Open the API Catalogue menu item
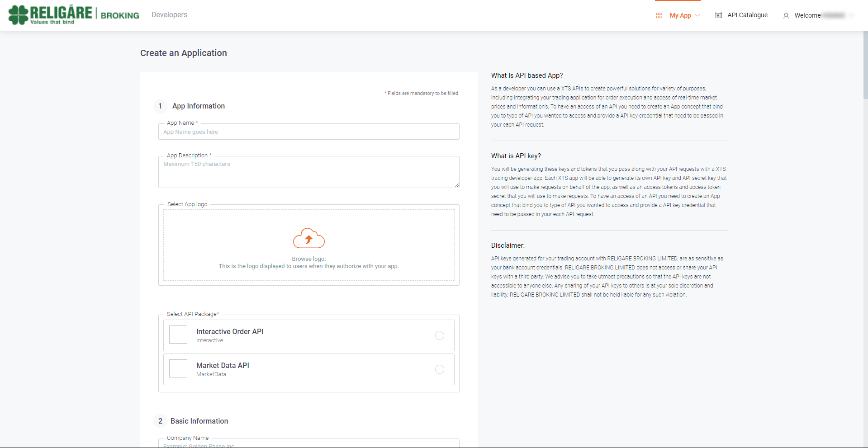This screenshot has width=868, height=448. click(747, 15)
